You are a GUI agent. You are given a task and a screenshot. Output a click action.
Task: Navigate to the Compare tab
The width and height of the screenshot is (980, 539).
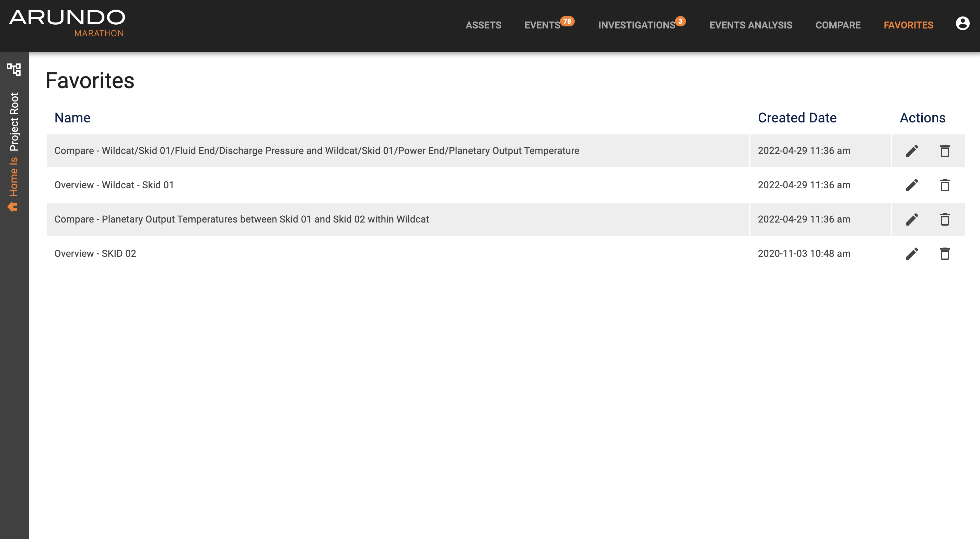tap(838, 25)
